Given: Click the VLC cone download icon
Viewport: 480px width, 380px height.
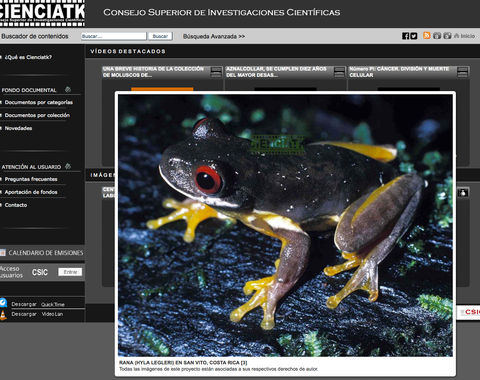Looking at the screenshot, I should pos(3,315).
